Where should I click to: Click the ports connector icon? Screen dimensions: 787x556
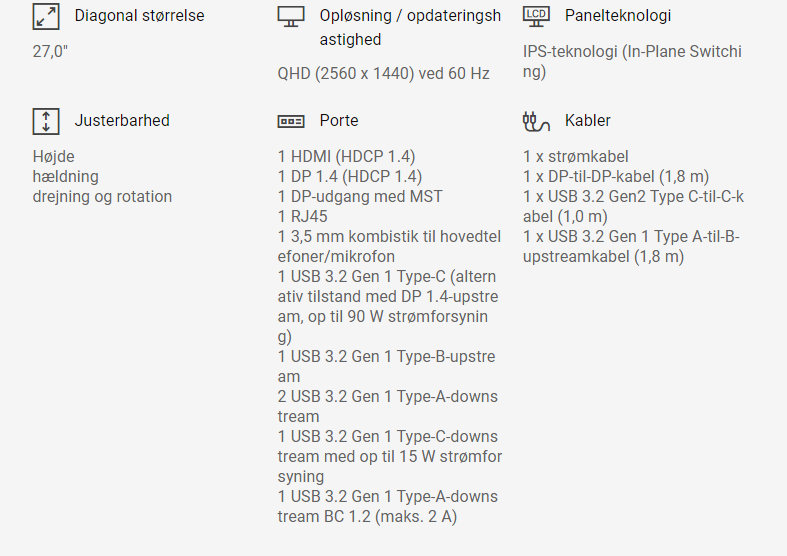coord(291,121)
